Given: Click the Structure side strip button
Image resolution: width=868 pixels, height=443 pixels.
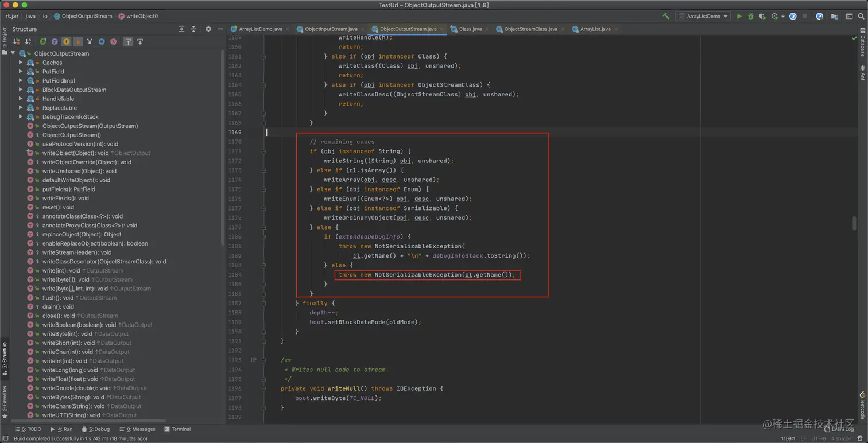Looking at the screenshot, I should [4, 359].
